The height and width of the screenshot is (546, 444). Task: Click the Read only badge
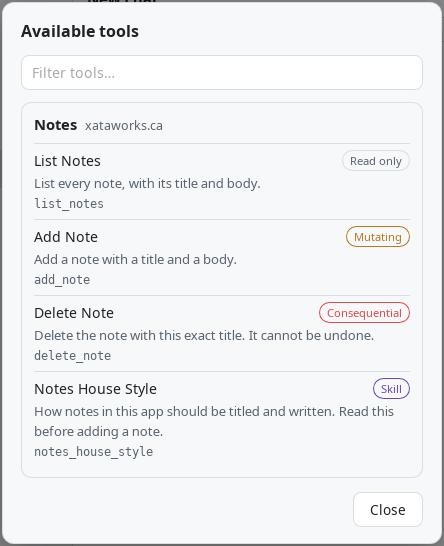point(376,161)
